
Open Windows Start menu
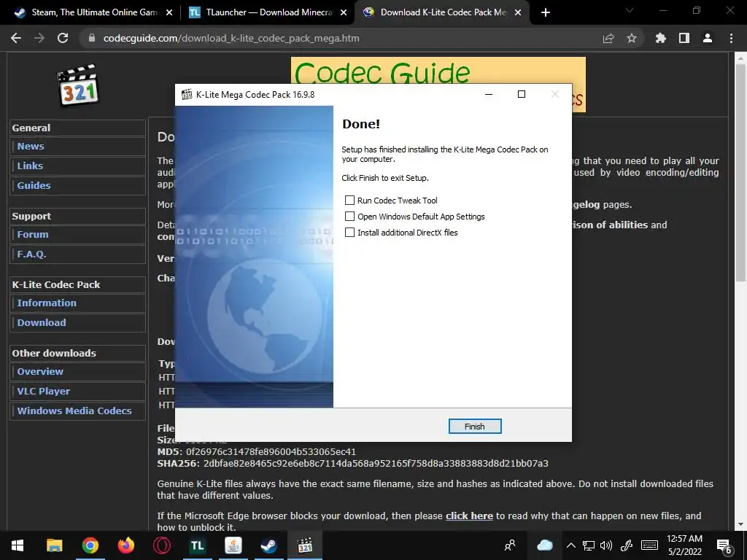coord(18,545)
